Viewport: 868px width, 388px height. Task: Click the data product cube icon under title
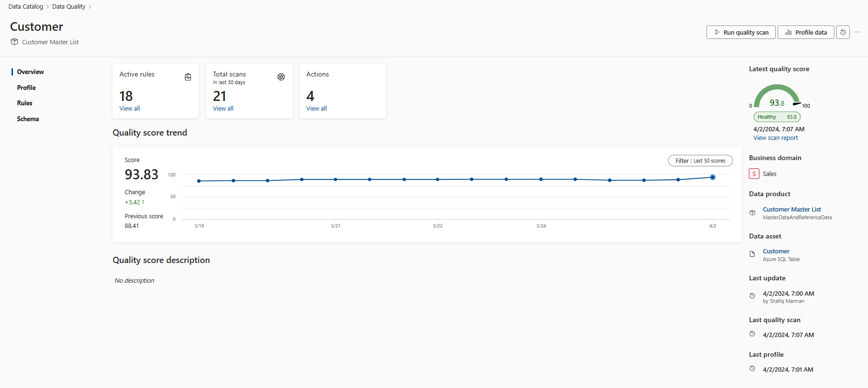tap(14, 42)
